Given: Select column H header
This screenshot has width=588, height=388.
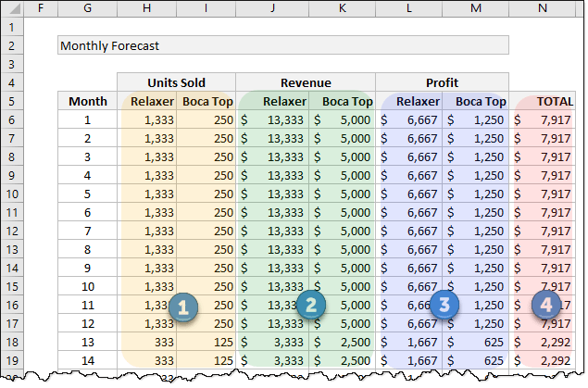Looking at the screenshot, I should tap(146, 8).
